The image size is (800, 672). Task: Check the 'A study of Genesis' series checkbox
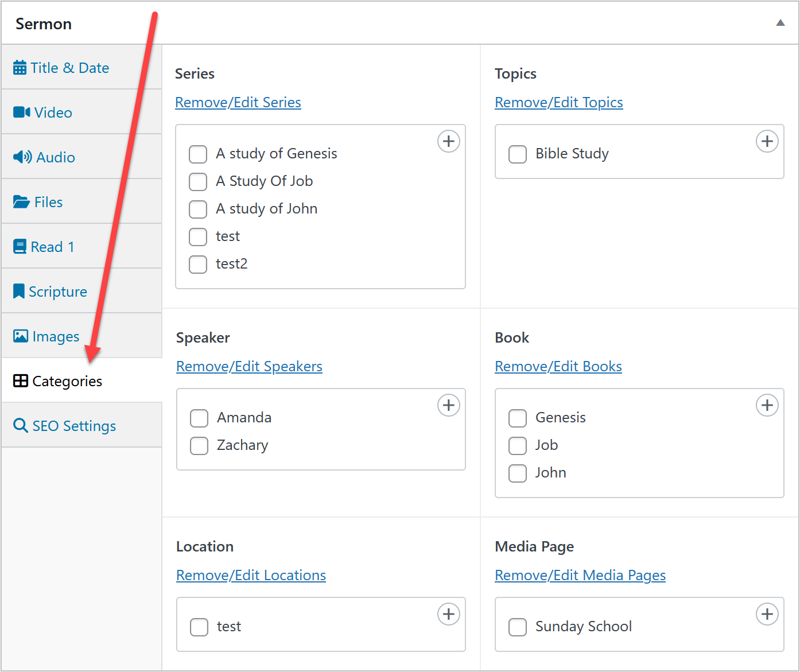198,154
